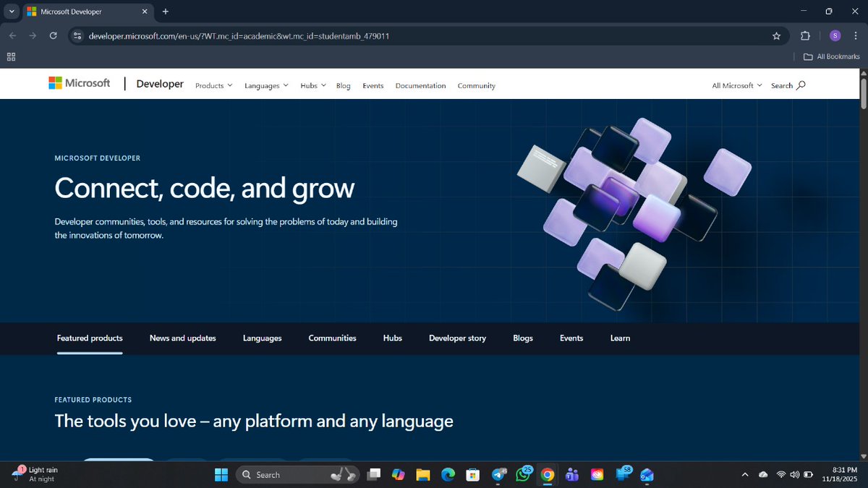Click the Community navigation link
The width and height of the screenshot is (868, 488).
(476, 85)
